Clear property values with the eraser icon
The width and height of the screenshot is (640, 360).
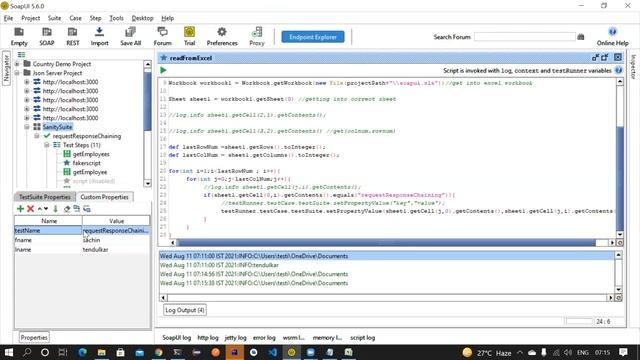click(67, 209)
